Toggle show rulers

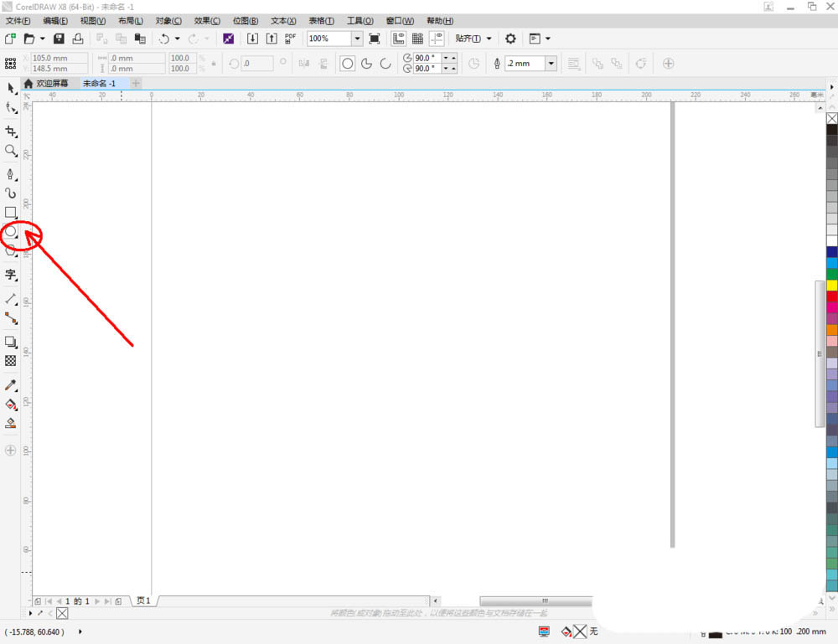coord(399,39)
